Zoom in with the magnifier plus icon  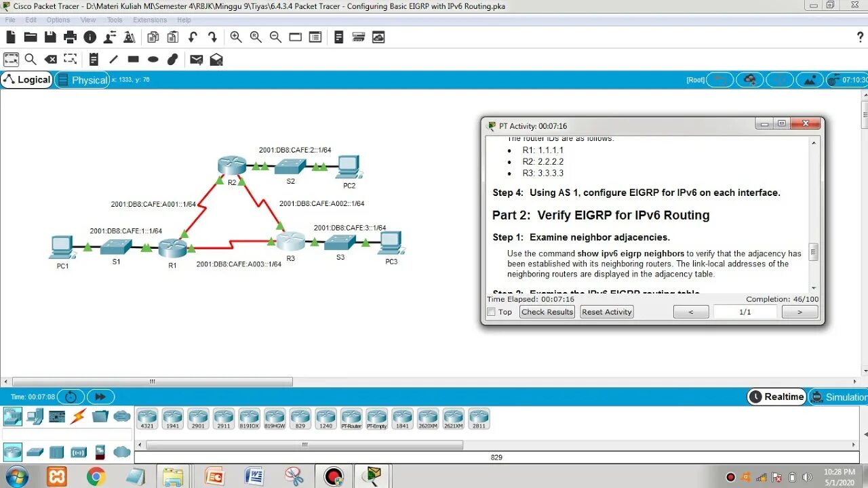tap(236, 37)
